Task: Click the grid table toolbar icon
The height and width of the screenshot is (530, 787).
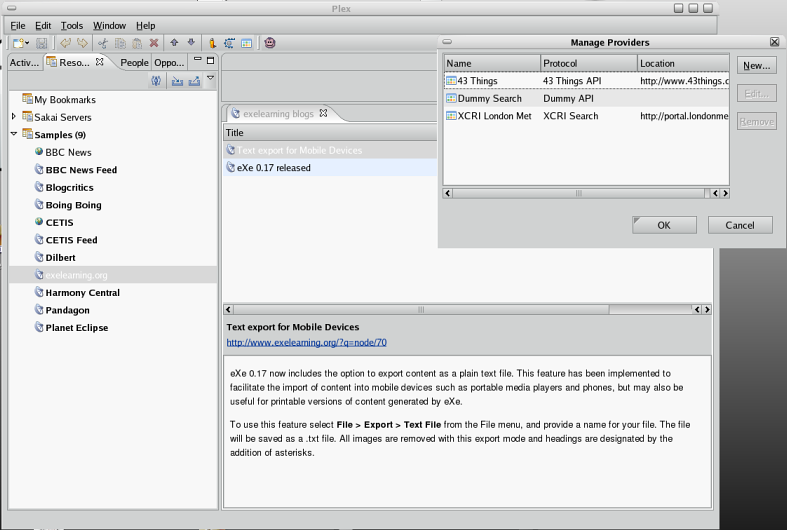Action: point(246,43)
